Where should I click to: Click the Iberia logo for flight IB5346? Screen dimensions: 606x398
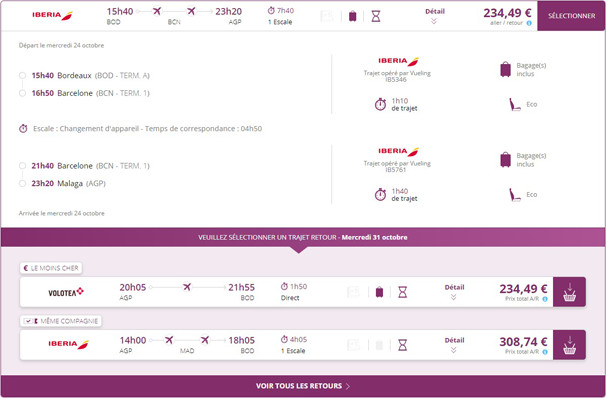[x=398, y=61]
